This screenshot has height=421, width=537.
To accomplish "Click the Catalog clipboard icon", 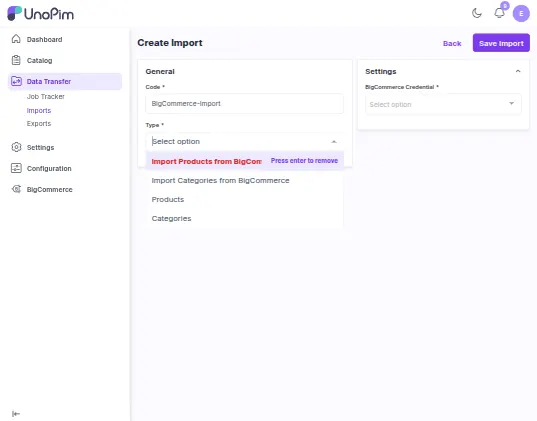I will coord(16,60).
